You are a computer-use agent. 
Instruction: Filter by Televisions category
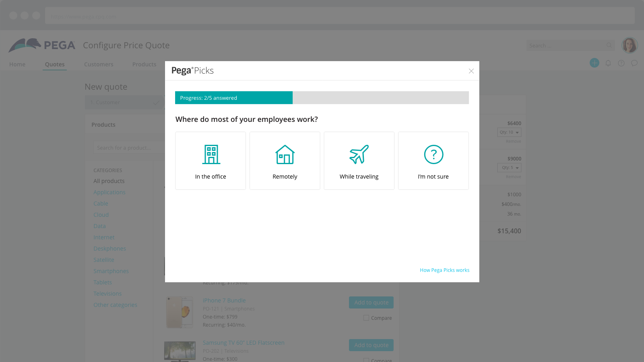point(107,294)
